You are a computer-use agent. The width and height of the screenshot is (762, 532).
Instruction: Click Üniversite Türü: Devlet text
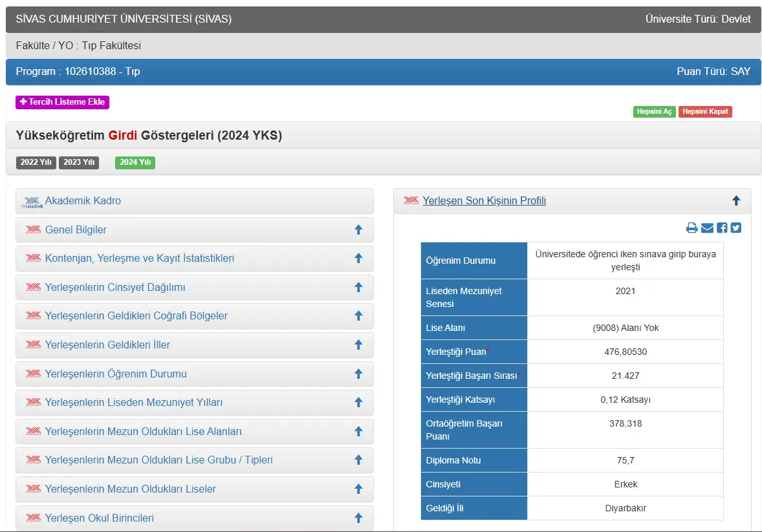698,19
